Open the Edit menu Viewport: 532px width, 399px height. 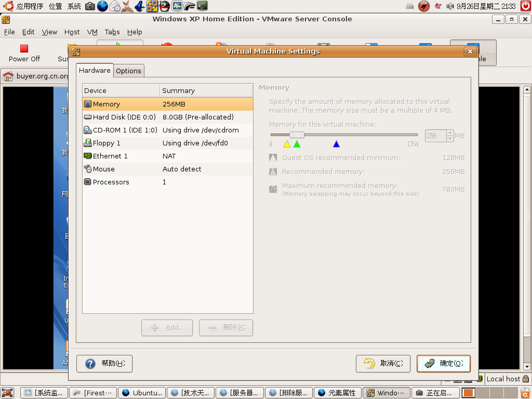pyautogui.click(x=28, y=32)
